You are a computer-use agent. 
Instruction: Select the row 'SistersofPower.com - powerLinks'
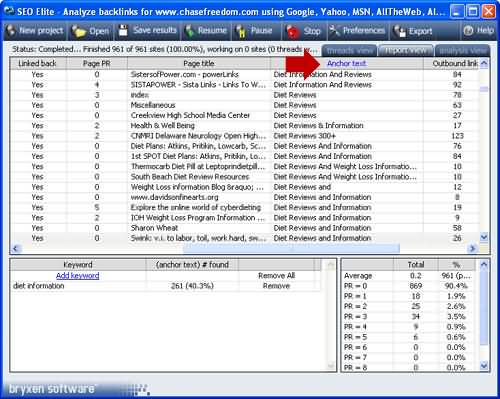click(245, 74)
